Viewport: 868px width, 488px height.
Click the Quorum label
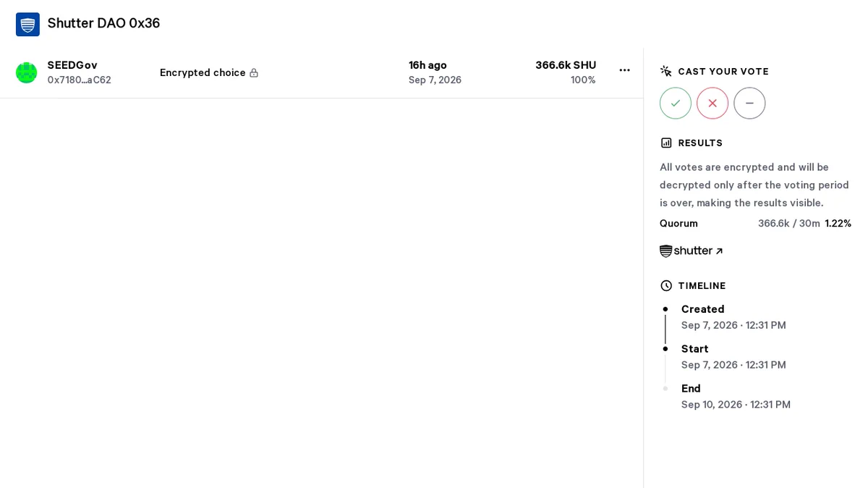[x=678, y=223]
